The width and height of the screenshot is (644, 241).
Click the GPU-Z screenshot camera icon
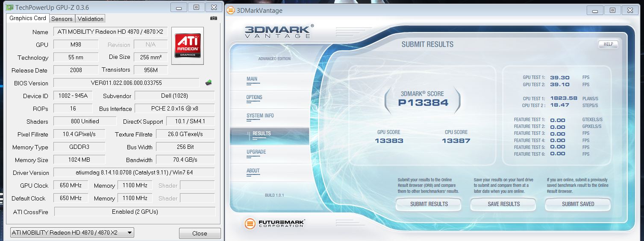point(214,18)
